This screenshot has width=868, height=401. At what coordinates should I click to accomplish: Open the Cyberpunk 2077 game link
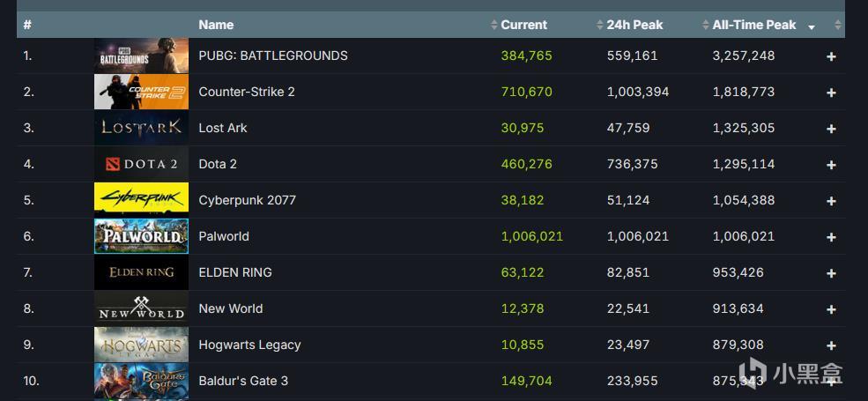point(247,200)
